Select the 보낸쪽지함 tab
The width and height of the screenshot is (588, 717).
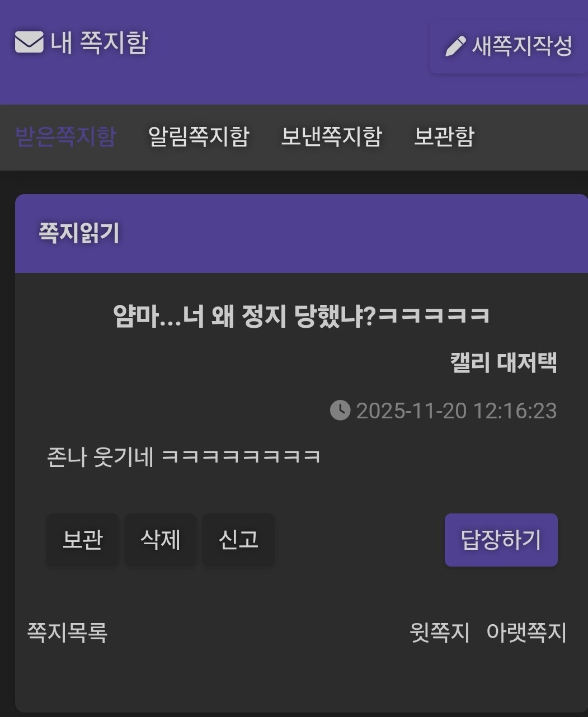(332, 136)
